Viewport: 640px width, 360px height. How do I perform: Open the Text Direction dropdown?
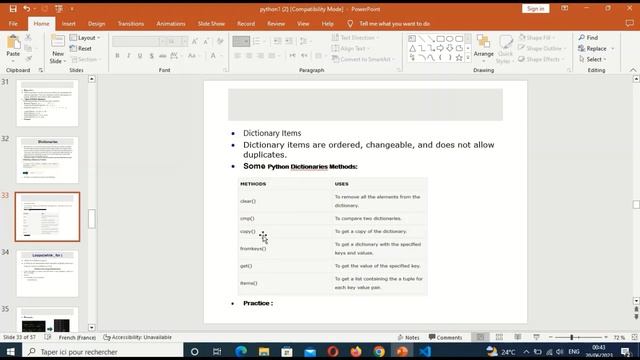(x=355, y=38)
